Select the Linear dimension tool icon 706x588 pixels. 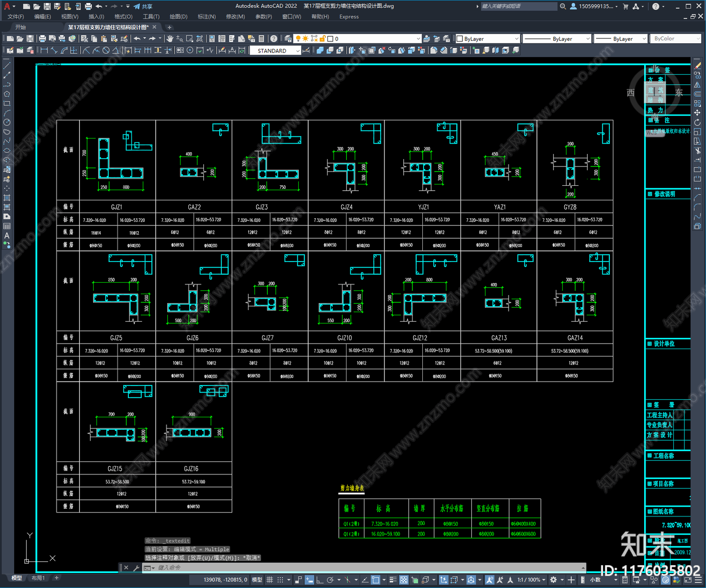[x=44, y=50]
